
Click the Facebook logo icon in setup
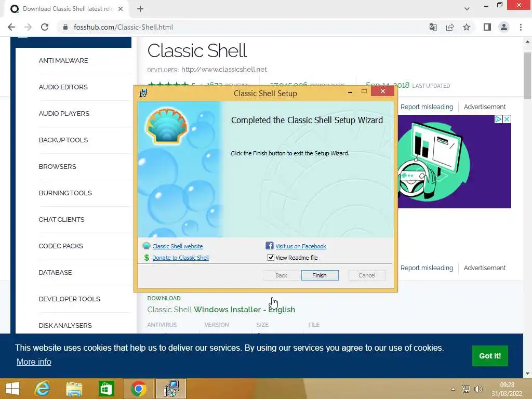[x=270, y=246]
